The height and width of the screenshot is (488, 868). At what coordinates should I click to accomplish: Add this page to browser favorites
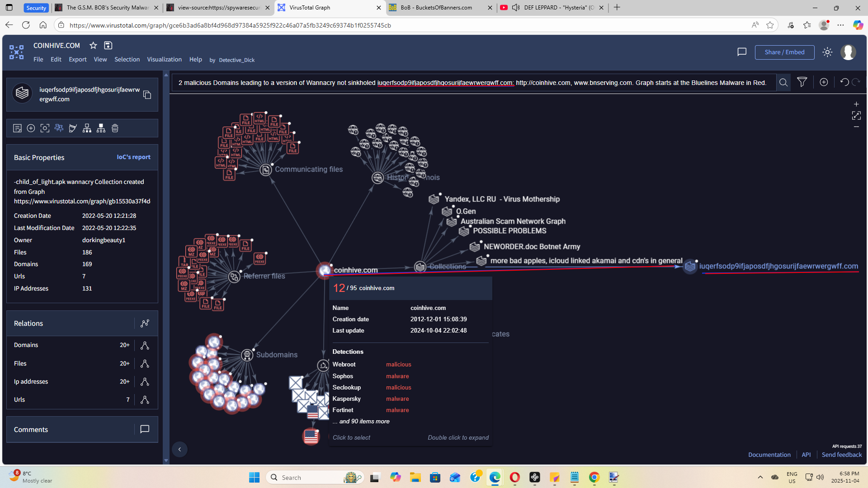coord(770,25)
